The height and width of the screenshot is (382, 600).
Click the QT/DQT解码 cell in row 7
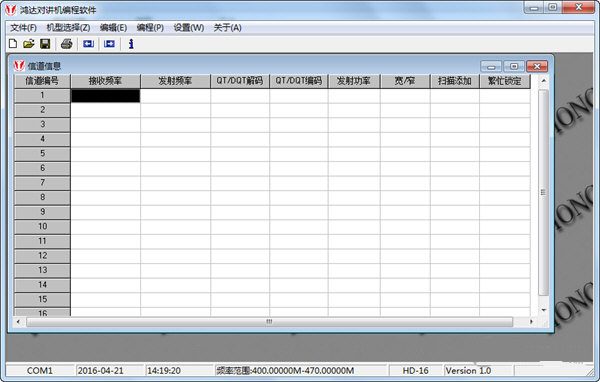coord(240,183)
